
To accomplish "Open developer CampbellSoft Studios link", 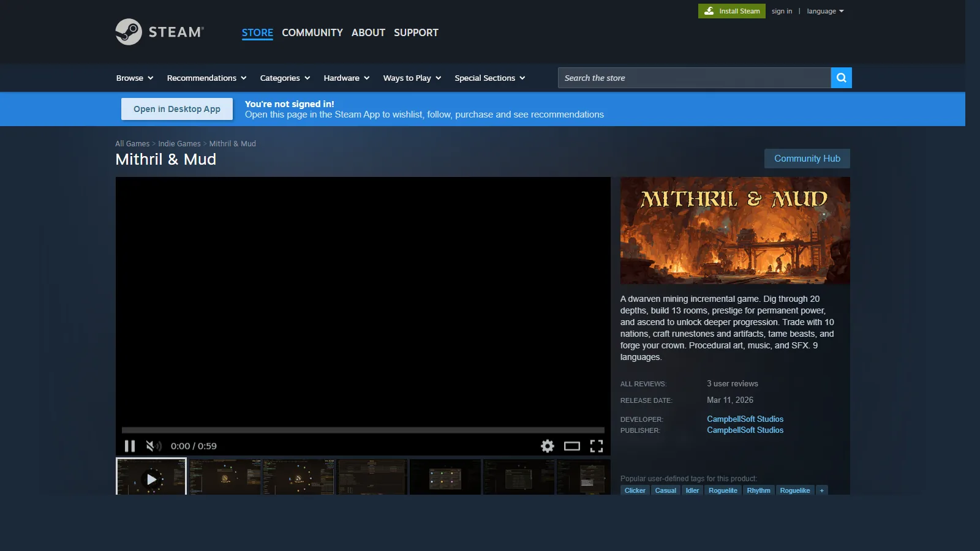I will click(745, 419).
